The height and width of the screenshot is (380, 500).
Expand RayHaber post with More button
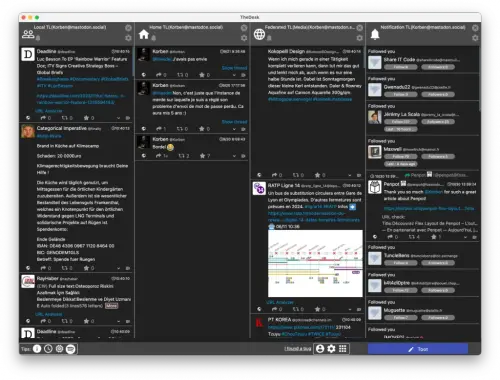[x=111, y=306]
